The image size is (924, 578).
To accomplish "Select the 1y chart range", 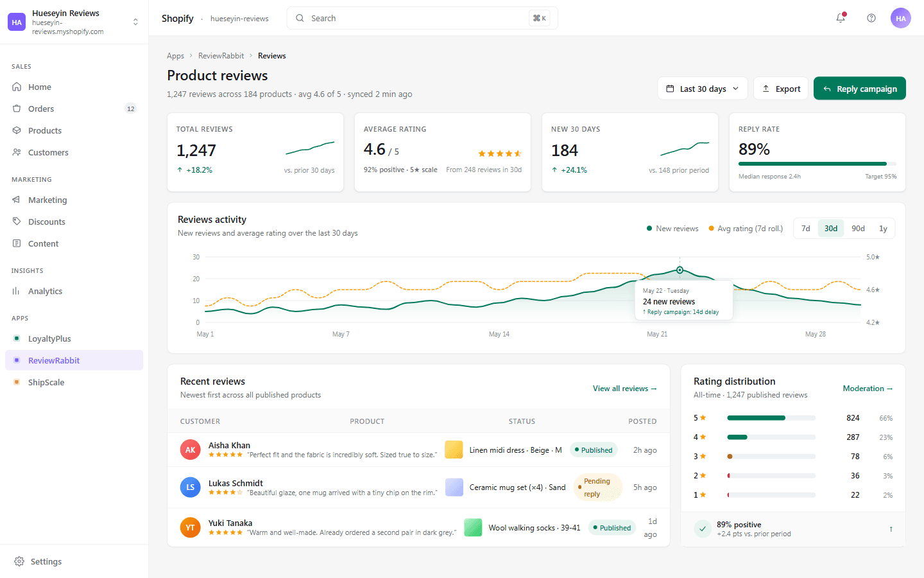I will click(x=883, y=229).
